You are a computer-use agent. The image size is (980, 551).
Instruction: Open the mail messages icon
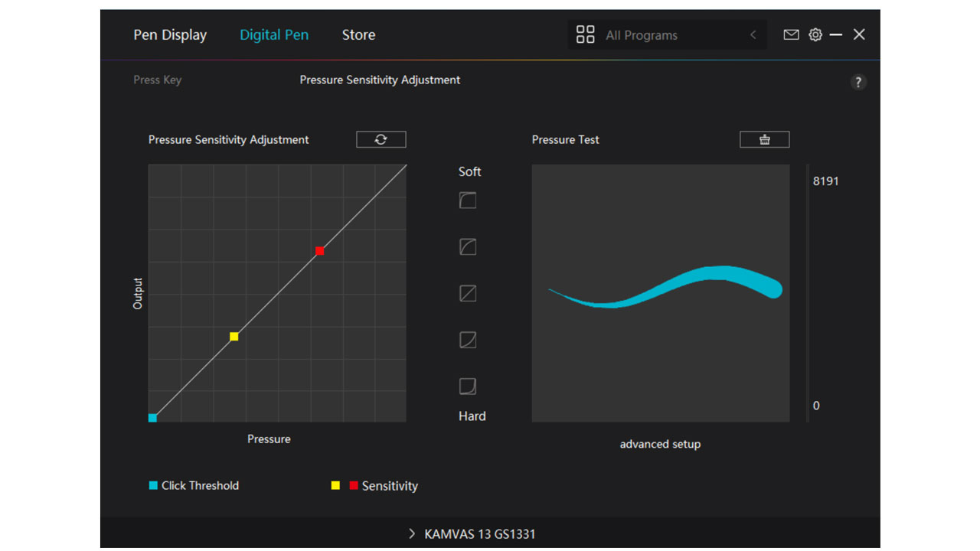tap(792, 34)
